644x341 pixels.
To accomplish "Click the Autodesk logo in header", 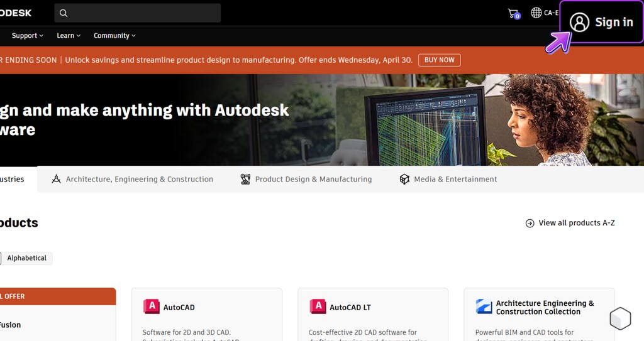I will [16, 13].
